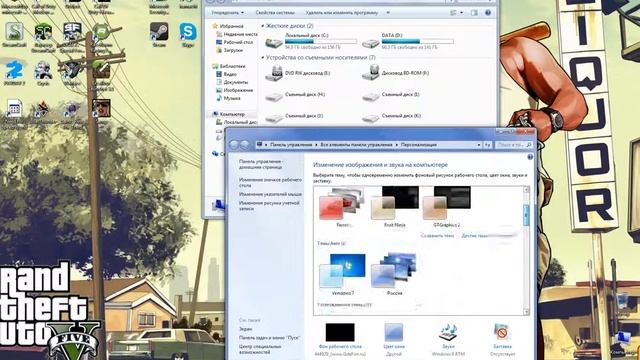Expand the Все элементы панели управления breadcrumb arrow
Image resolution: width=640 pixels, height=360 pixels.
pos(396,145)
